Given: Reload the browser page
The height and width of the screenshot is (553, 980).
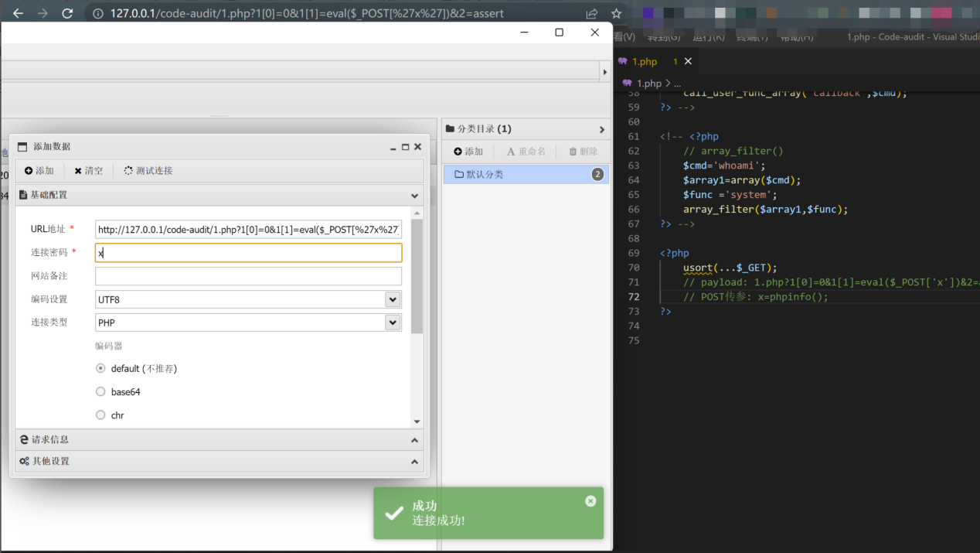Looking at the screenshot, I should pos(67,13).
